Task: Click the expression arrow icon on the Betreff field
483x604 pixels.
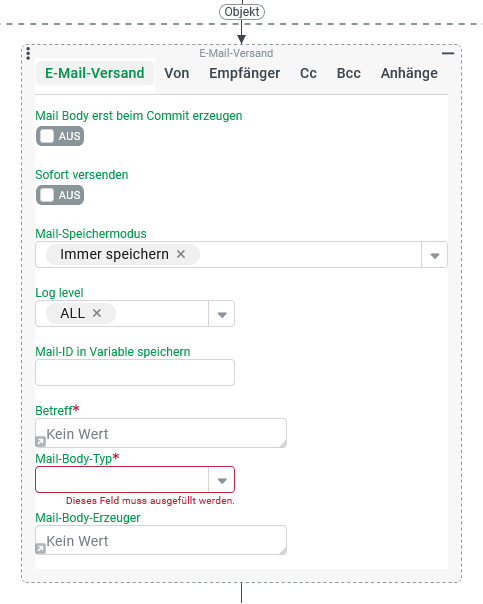Action: coord(40,441)
